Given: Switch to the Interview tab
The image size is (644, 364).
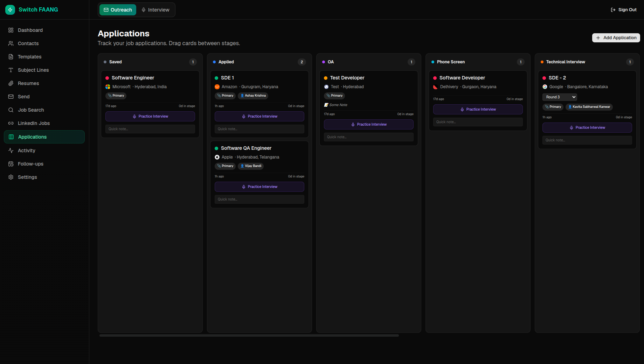Looking at the screenshot, I should [155, 10].
